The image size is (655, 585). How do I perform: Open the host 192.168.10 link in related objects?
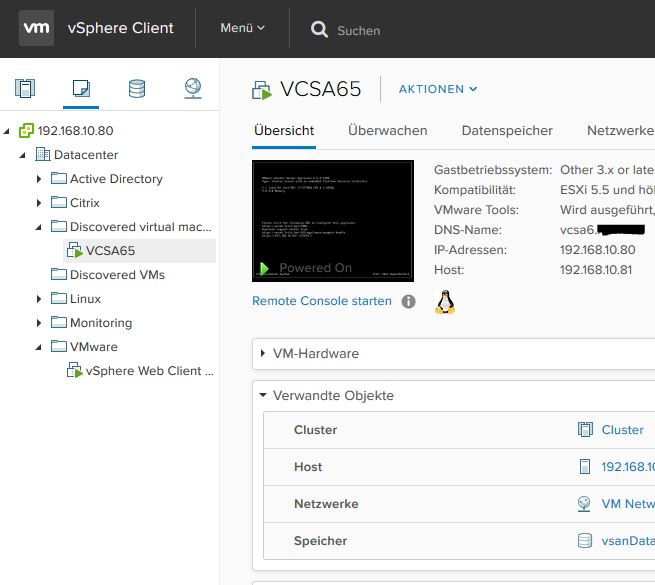pos(628,466)
